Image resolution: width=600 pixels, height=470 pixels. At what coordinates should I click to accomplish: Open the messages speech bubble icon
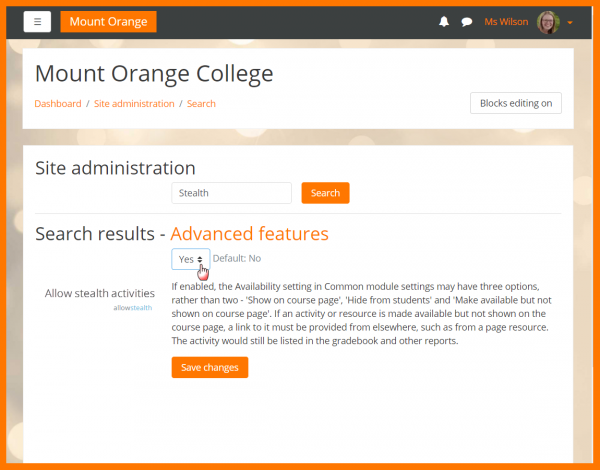466,22
